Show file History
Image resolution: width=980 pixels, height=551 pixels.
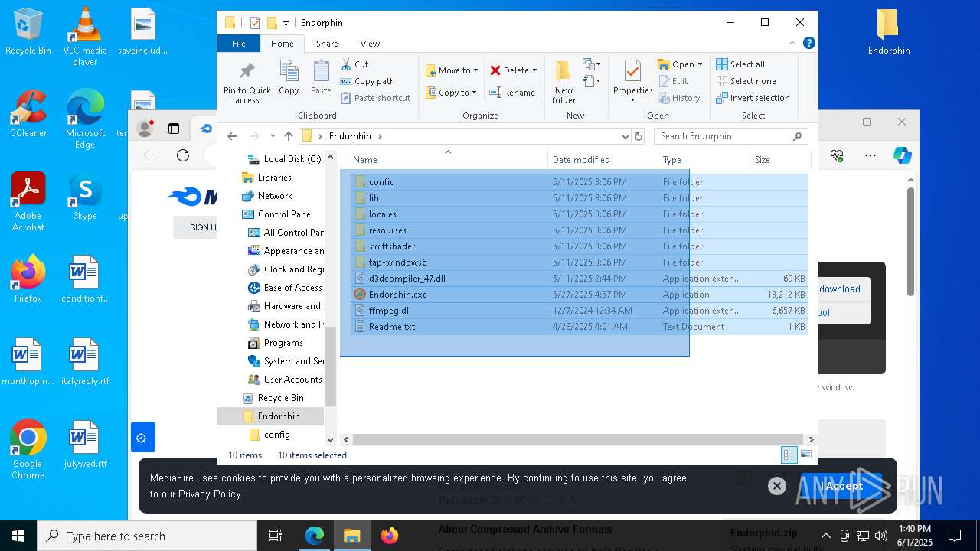[678, 98]
